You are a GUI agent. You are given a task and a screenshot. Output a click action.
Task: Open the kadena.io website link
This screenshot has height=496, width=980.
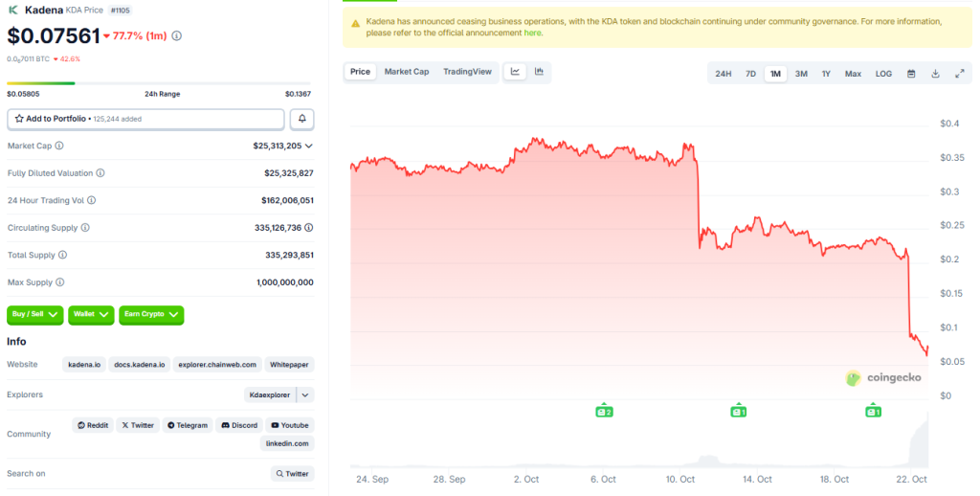[x=83, y=365]
